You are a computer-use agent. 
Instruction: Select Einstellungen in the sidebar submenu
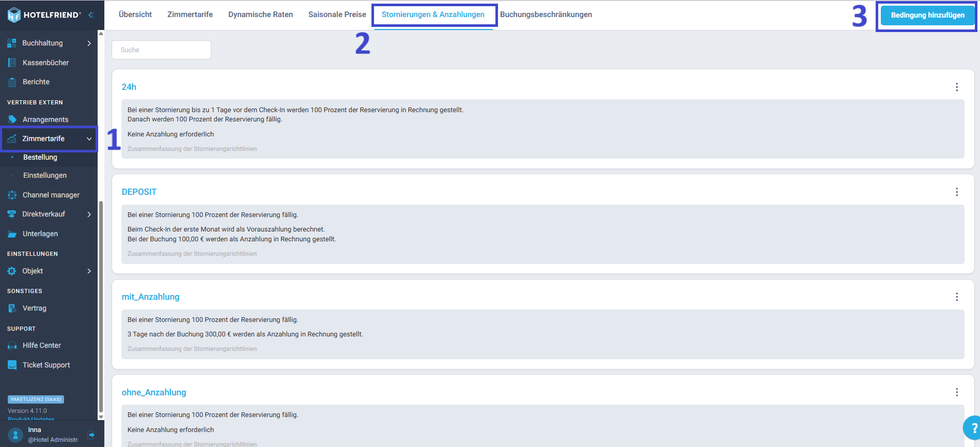[45, 175]
